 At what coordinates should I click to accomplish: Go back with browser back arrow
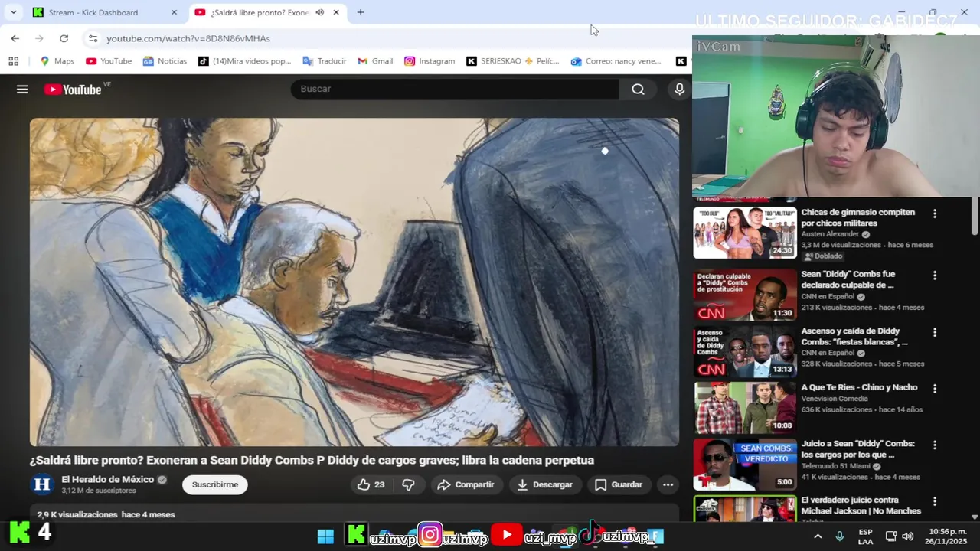point(15,38)
